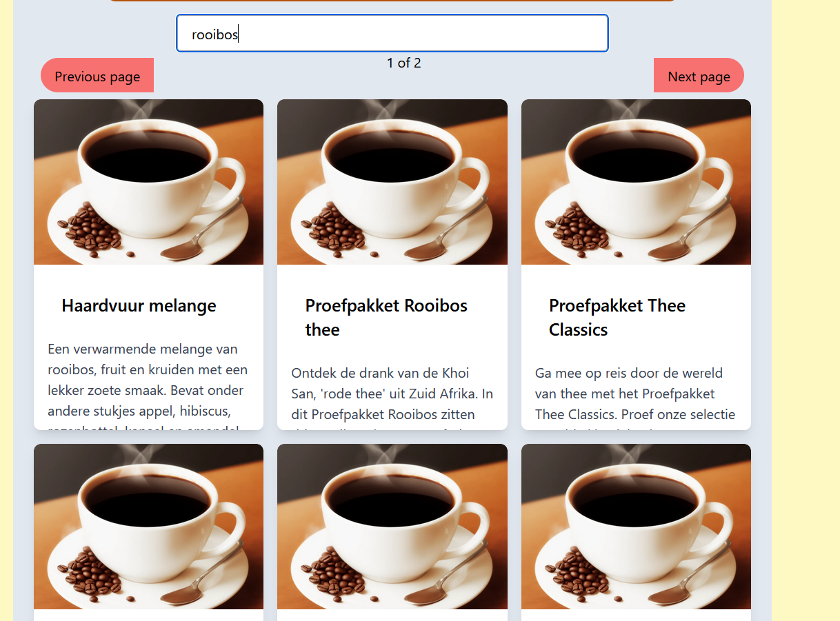Go to Next page of results
The height and width of the screenshot is (621, 840).
(x=699, y=75)
